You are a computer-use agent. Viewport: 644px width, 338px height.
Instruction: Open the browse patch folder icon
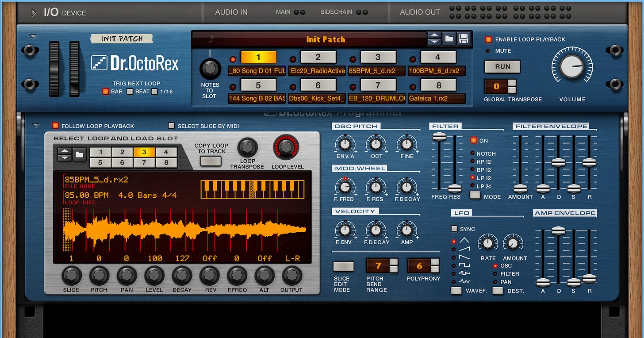449,39
